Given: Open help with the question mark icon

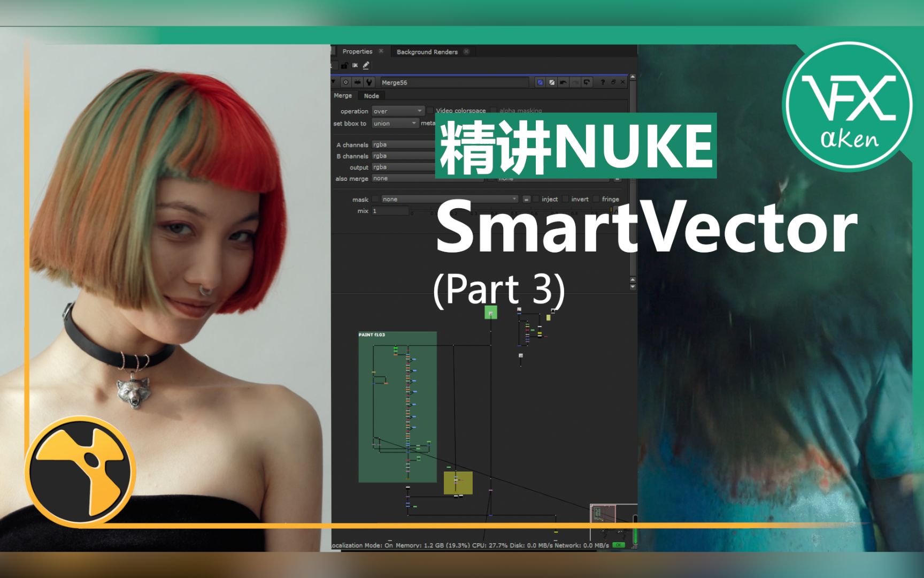Looking at the screenshot, I should (602, 82).
